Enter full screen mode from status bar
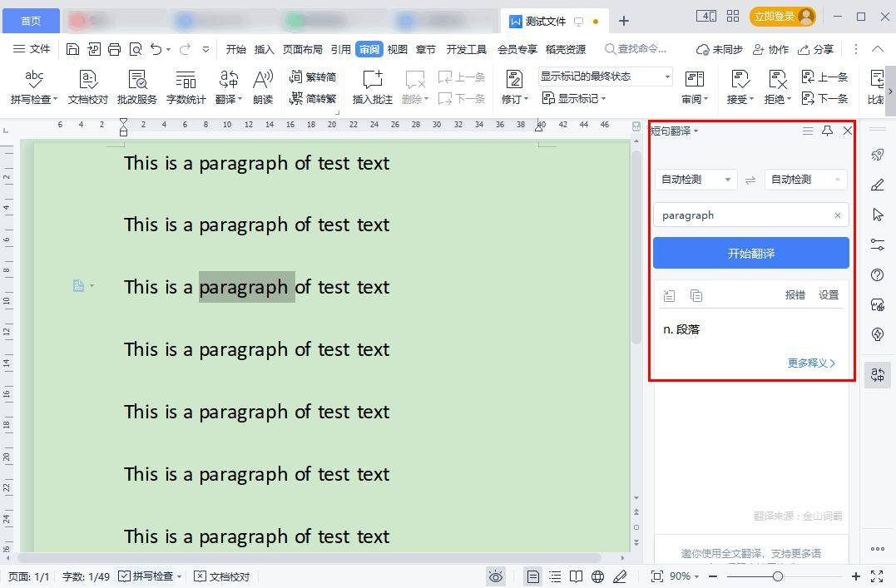This screenshot has width=896, height=588. point(877,576)
